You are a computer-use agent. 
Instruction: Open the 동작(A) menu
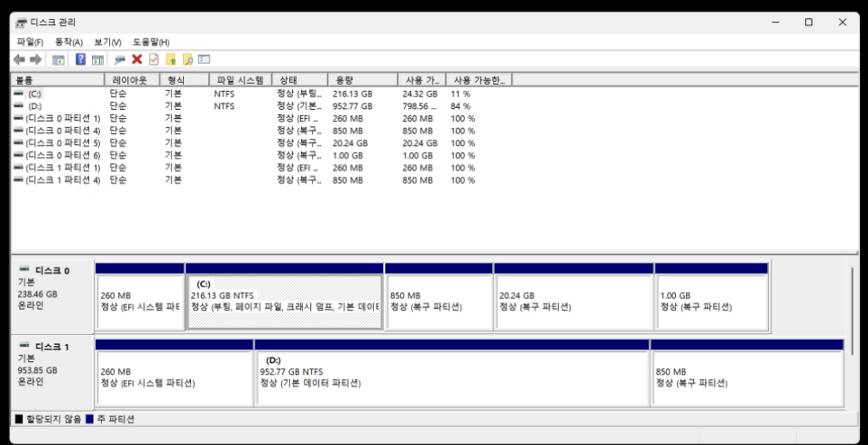pyautogui.click(x=69, y=42)
